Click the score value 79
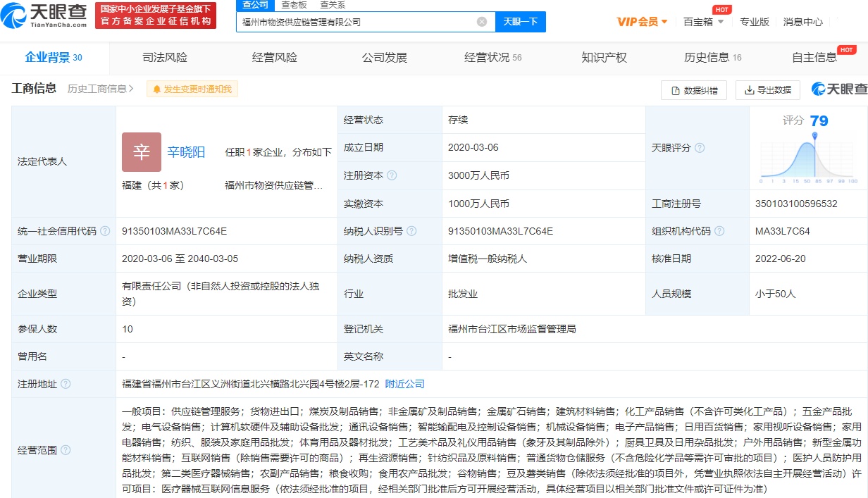The width and height of the screenshot is (868, 498). (819, 120)
